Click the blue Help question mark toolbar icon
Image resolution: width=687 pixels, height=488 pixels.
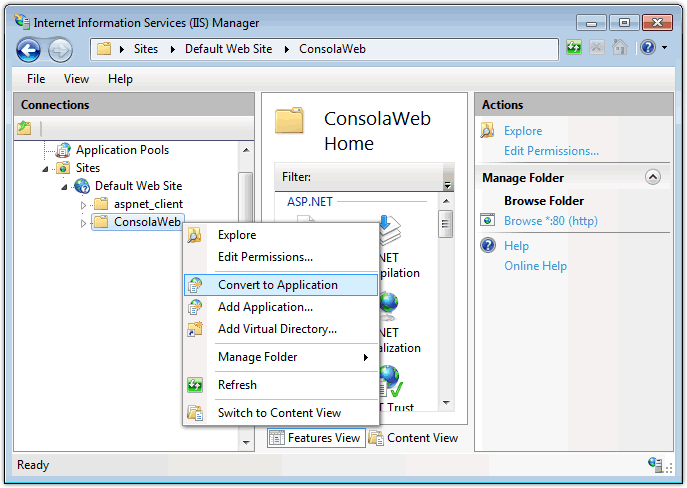click(x=648, y=47)
